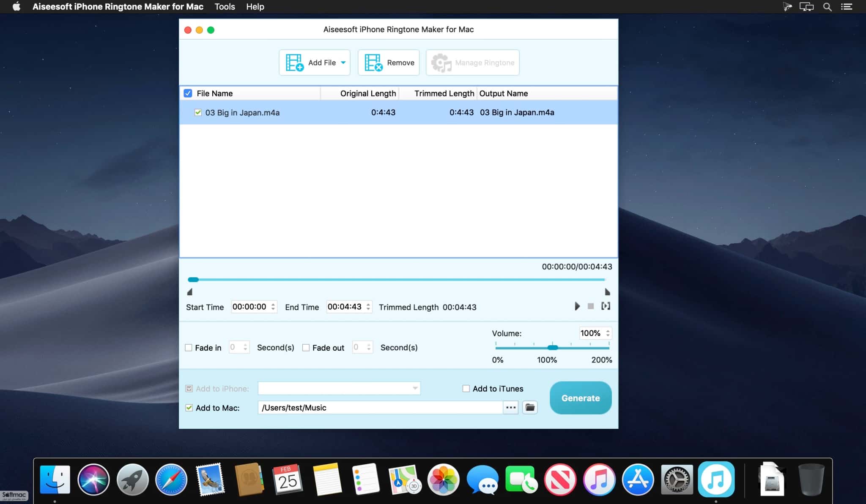Open Mail from the Dock

(x=210, y=479)
